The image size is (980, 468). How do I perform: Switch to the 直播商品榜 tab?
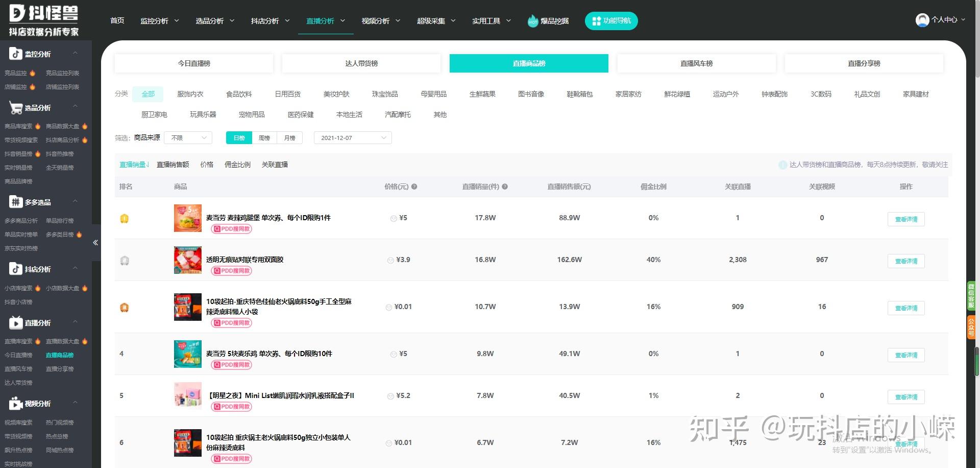tap(529, 63)
